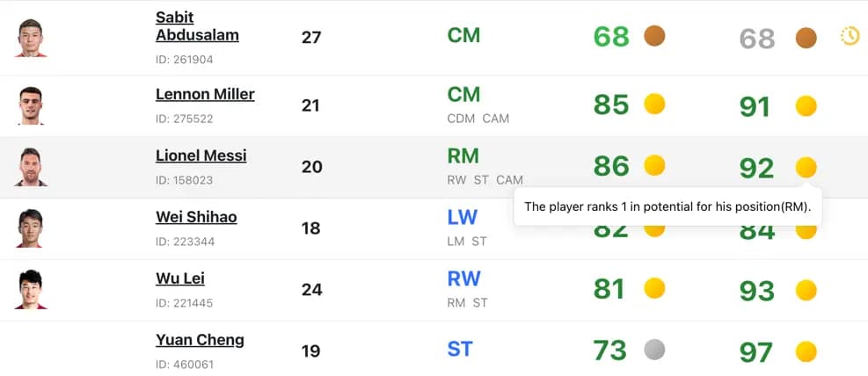Click the bronze overall-rating badge beside green 68

654,36
